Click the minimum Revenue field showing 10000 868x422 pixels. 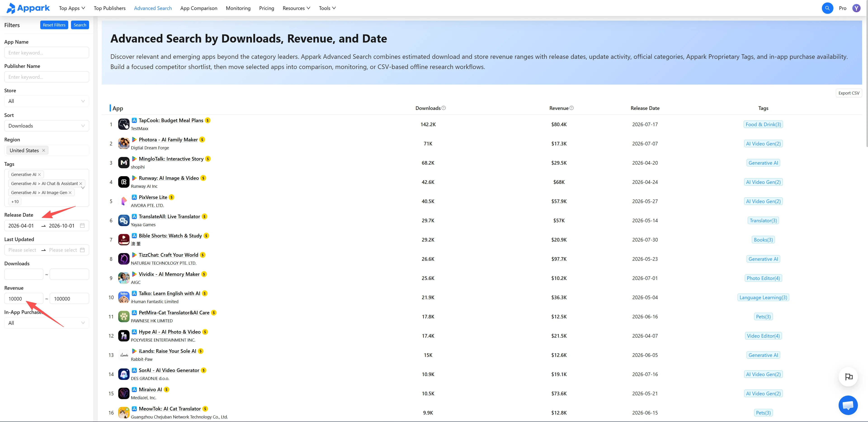click(24, 299)
